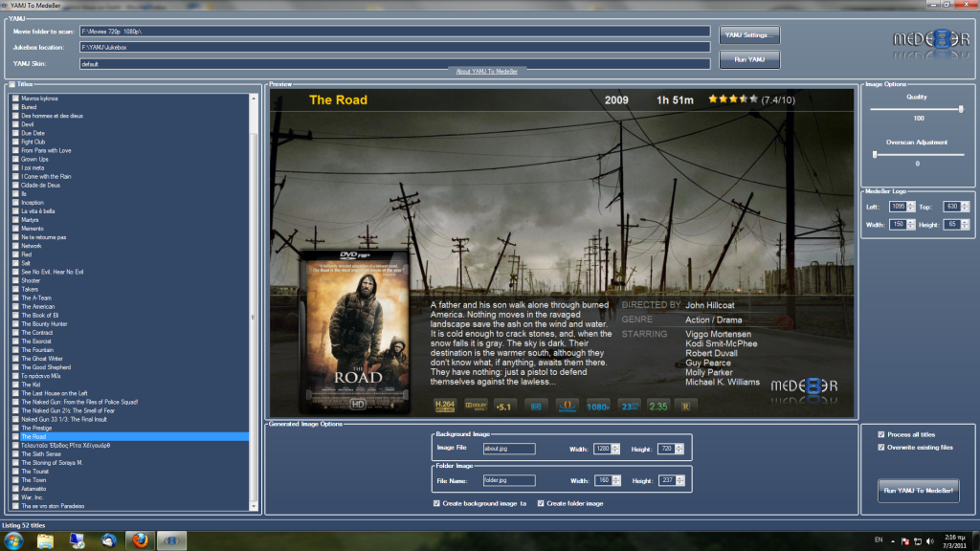Select Shooter in the titles list
Viewport: 980px width, 551px height.
(31, 280)
